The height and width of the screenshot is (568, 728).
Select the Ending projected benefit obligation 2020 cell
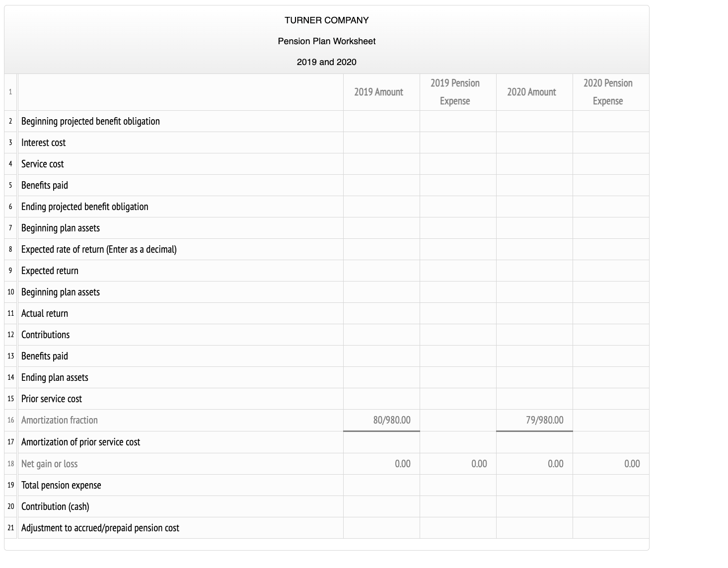coord(534,207)
